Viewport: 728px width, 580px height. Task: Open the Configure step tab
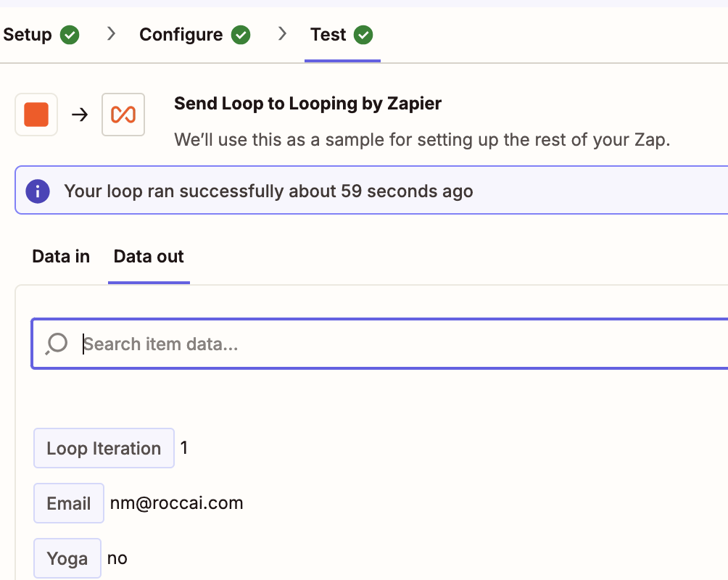click(x=194, y=34)
